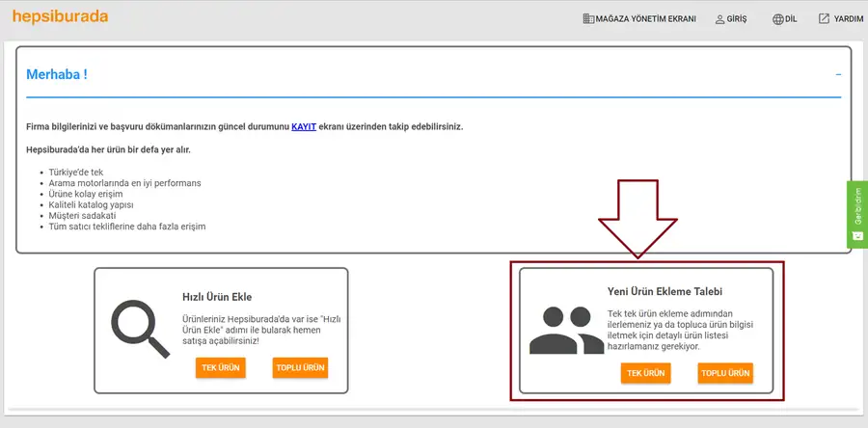868x428 pixels.
Task: Click the Hızlı Ürün Ekle title
Action: pos(217,297)
